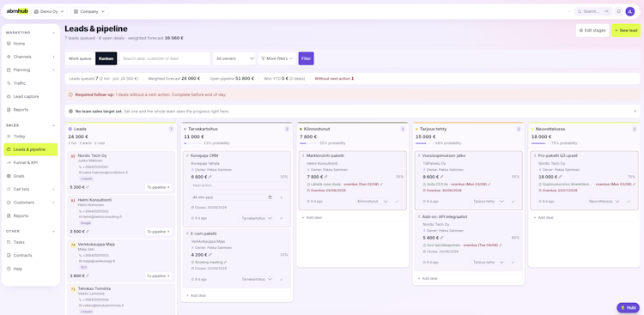Go to Traffic in the sidebar
The height and width of the screenshot is (315, 644).
(x=31, y=83)
